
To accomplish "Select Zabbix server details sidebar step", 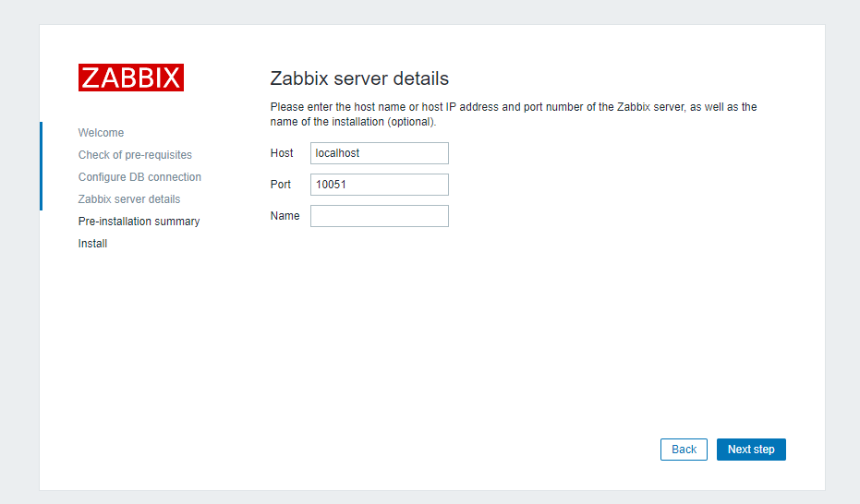I will (x=129, y=199).
